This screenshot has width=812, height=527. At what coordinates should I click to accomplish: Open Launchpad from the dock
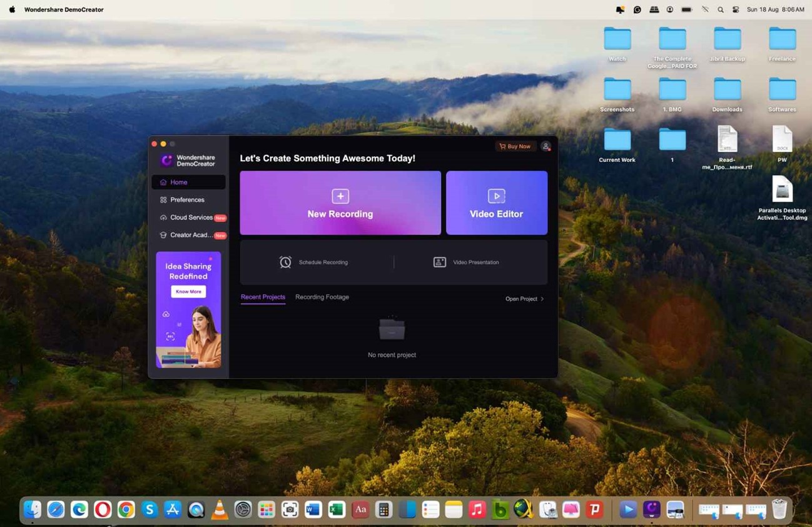(x=266, y=510)
